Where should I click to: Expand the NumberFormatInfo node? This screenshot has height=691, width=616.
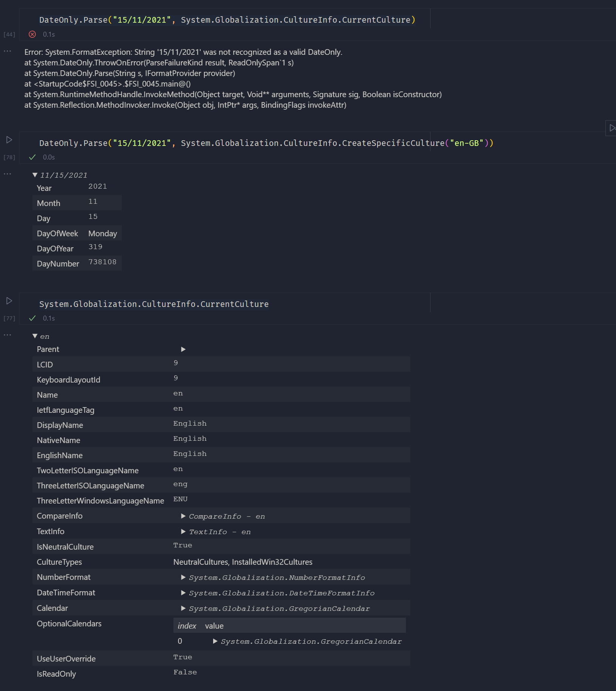184,577
